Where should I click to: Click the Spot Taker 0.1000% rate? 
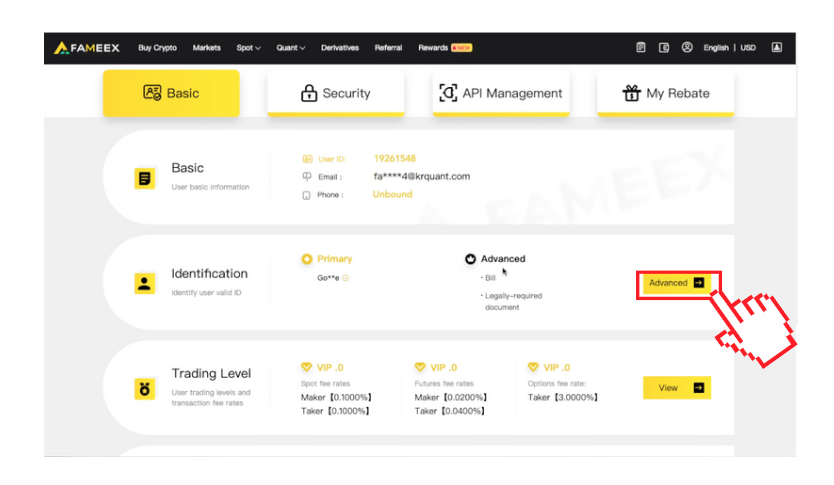tap(336, 411)
